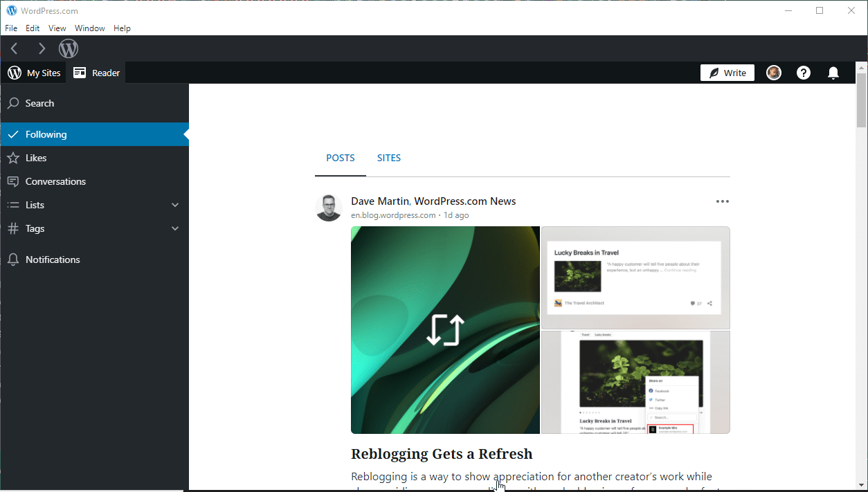Click Search in the sidebar
This screenshot has width=868, height=492.
tap(94, 103)
